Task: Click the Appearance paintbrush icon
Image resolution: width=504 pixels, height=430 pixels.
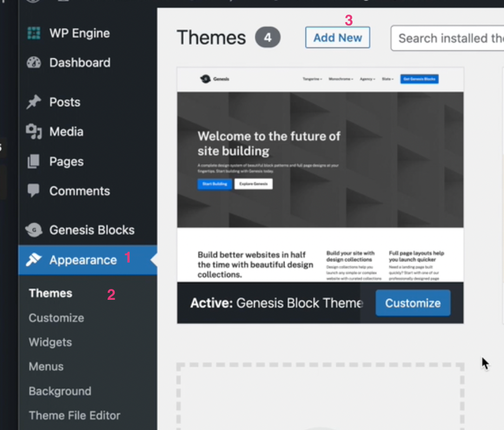Action: 34,260
